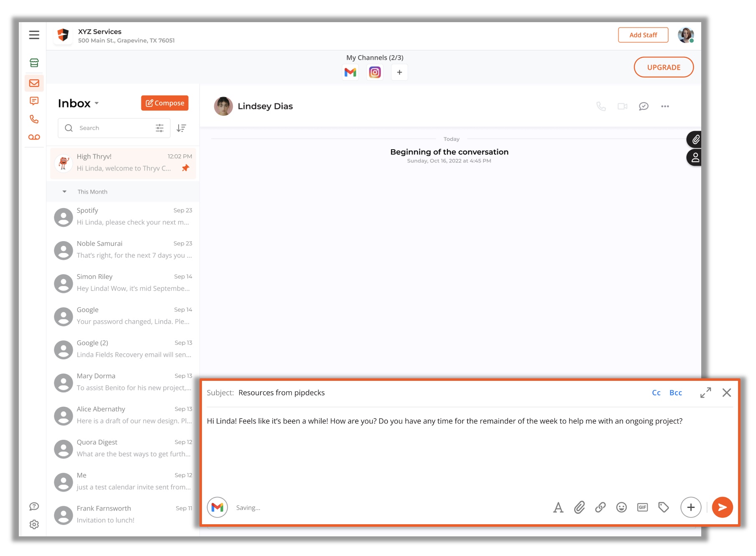Add a new channel with plus button
Screen dimensions: 756x556
[399, 72]
